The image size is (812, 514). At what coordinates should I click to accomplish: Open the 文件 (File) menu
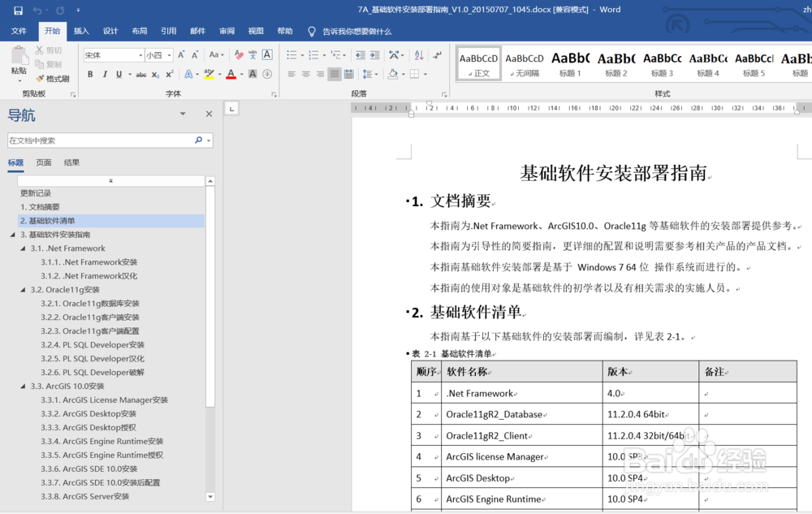coord(19,31)
